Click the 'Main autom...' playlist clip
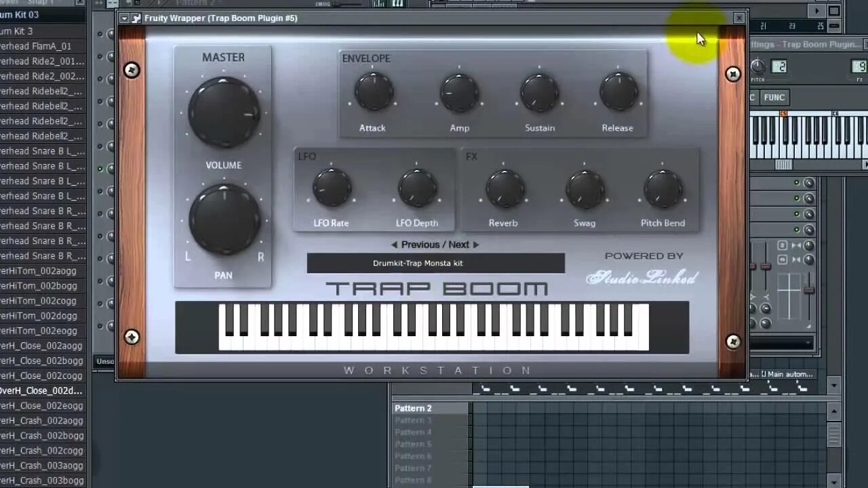Image resolution: width=868 pixels, height=488 pixels. pos(788,374)
